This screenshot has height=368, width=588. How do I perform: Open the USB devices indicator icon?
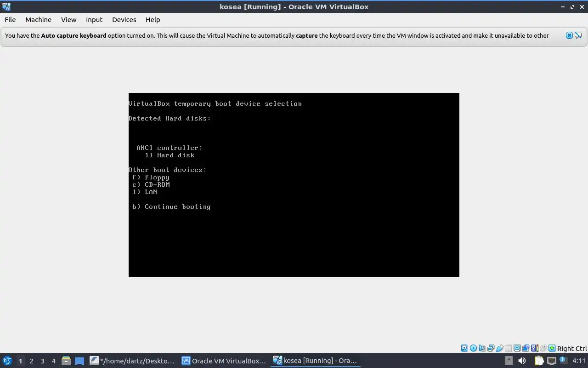(499, 348)
